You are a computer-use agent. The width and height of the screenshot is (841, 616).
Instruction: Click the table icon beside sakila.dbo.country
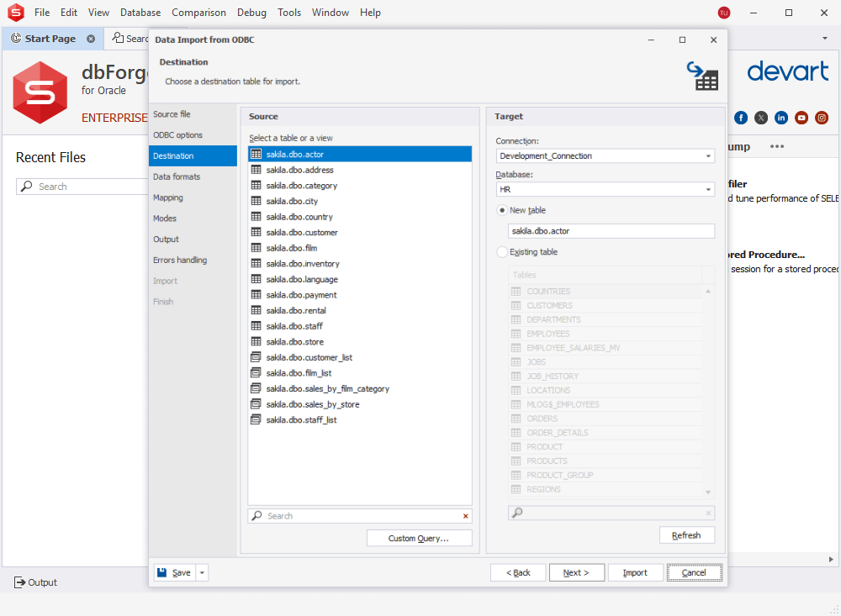tap(257, 216)
